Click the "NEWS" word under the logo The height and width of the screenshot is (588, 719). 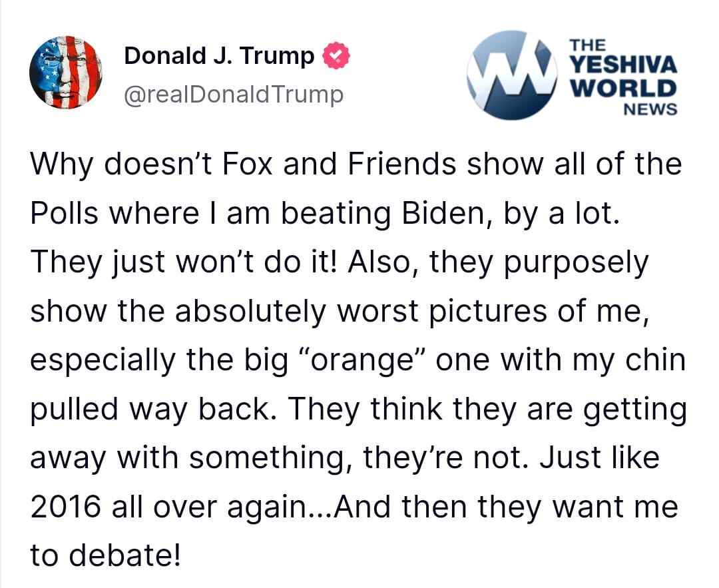tap(650, 109)
